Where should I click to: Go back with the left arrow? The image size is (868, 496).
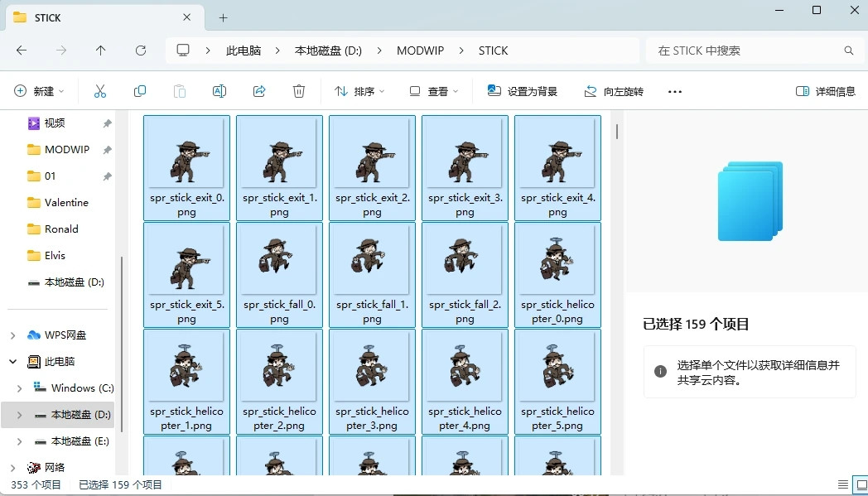[22, 51]
